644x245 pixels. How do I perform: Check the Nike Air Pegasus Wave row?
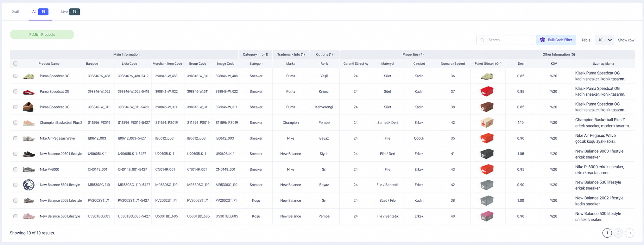pyautogui.click(x=15, y=138)
